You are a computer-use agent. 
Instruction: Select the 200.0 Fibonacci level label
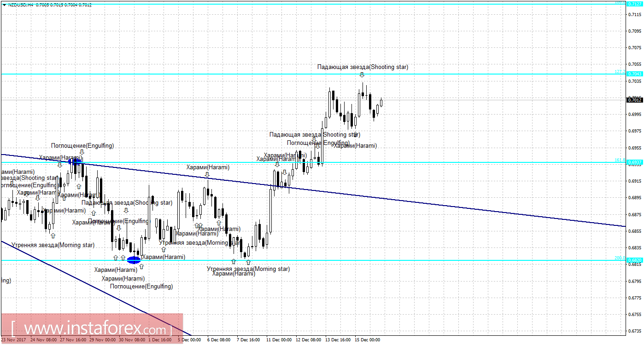620,258
